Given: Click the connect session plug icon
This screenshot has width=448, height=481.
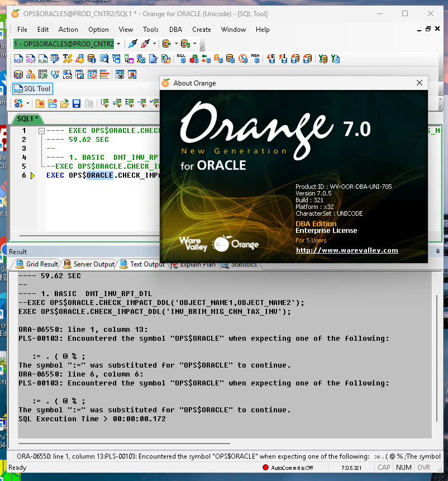Looking at the screenshot, I should pos(132,44).
